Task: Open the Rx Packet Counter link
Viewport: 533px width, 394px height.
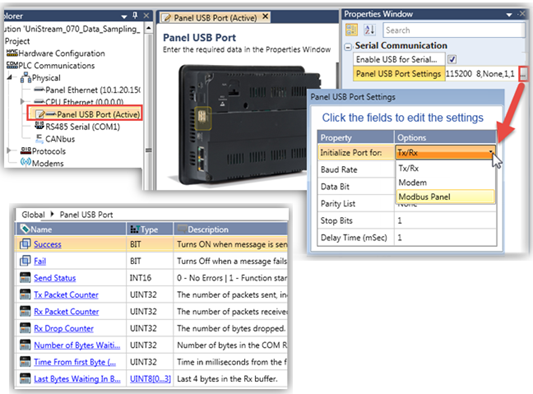Action: [66, 311]
